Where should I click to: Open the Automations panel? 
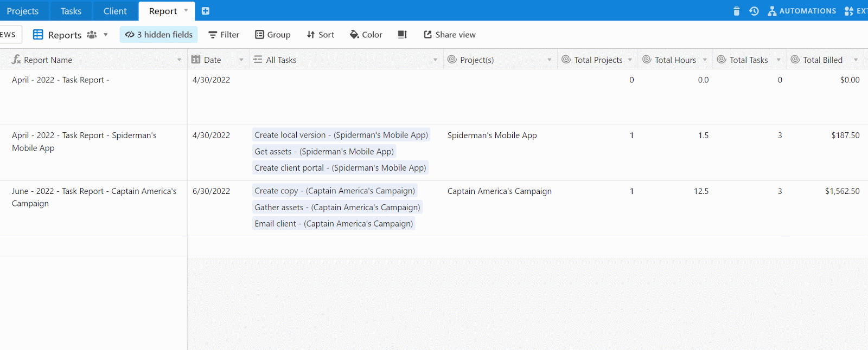tap(802, 11)
